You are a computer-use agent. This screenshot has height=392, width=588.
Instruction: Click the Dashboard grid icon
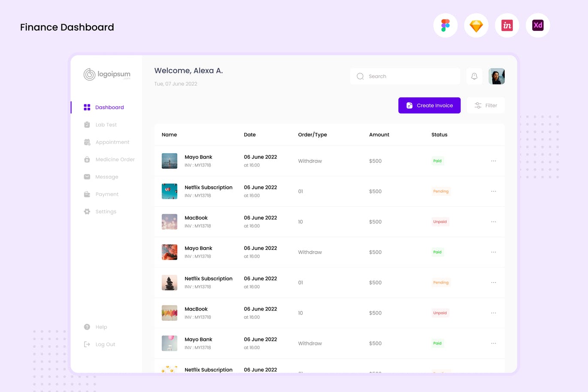[87, 107]
